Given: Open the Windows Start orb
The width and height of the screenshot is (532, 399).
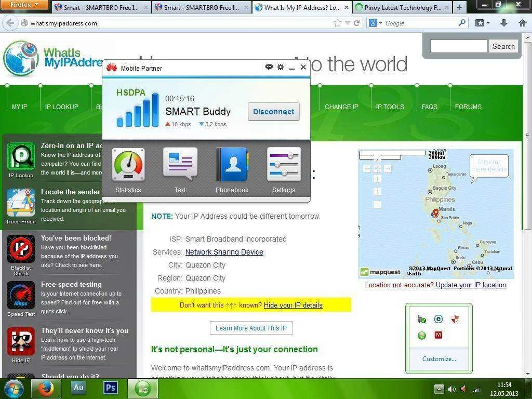Looking at the screenshot, I should pos(14,389).
